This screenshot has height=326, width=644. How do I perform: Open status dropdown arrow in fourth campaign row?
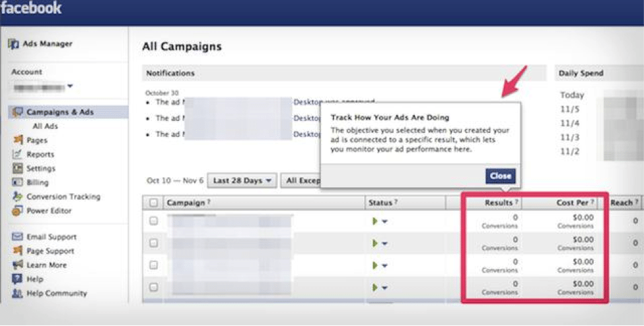click(x=384, y=288)
